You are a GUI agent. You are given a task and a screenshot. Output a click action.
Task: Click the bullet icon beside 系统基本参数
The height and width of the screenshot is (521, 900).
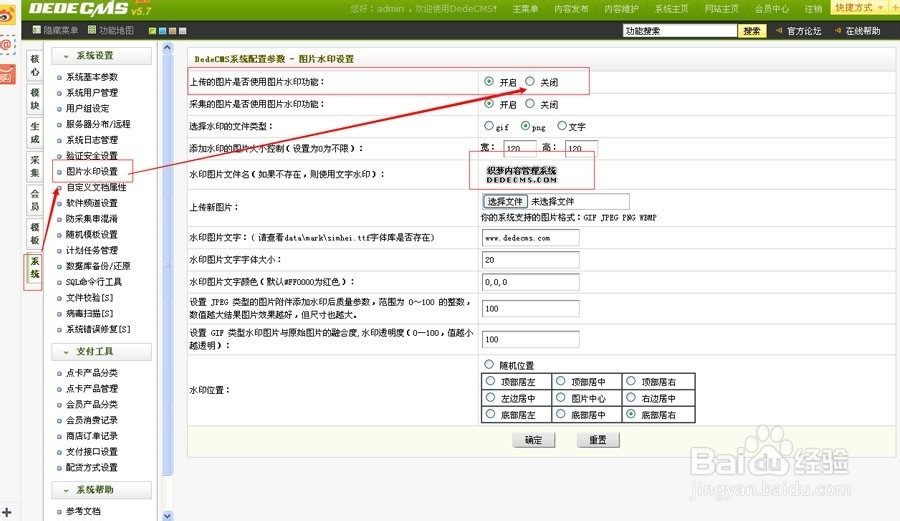pyautogui.click(x=59, y=77)
